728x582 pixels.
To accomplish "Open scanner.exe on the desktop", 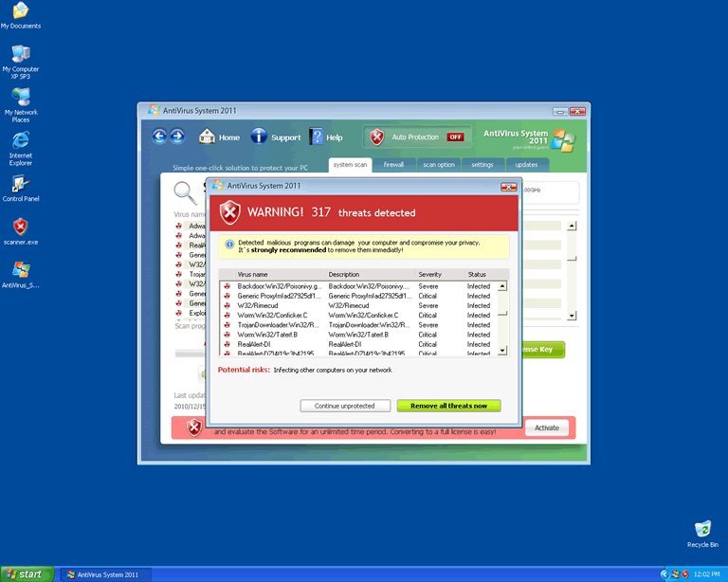I will coord(20,227).
